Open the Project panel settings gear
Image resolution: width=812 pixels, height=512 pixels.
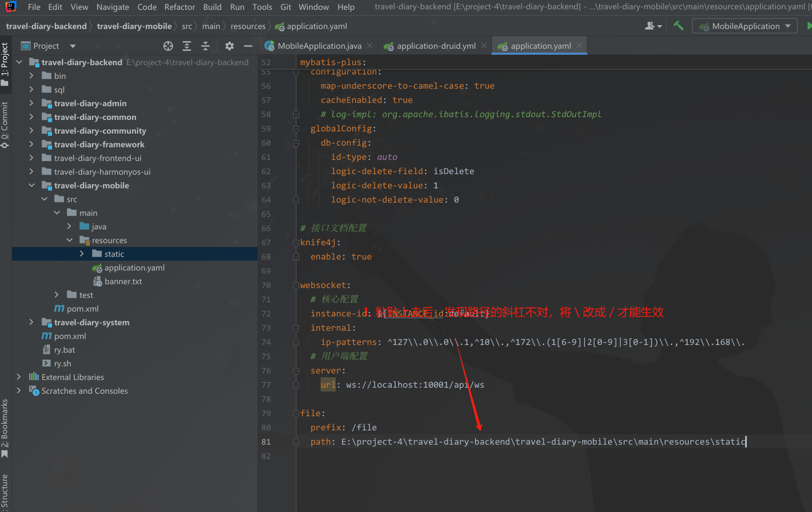point(230,46)
